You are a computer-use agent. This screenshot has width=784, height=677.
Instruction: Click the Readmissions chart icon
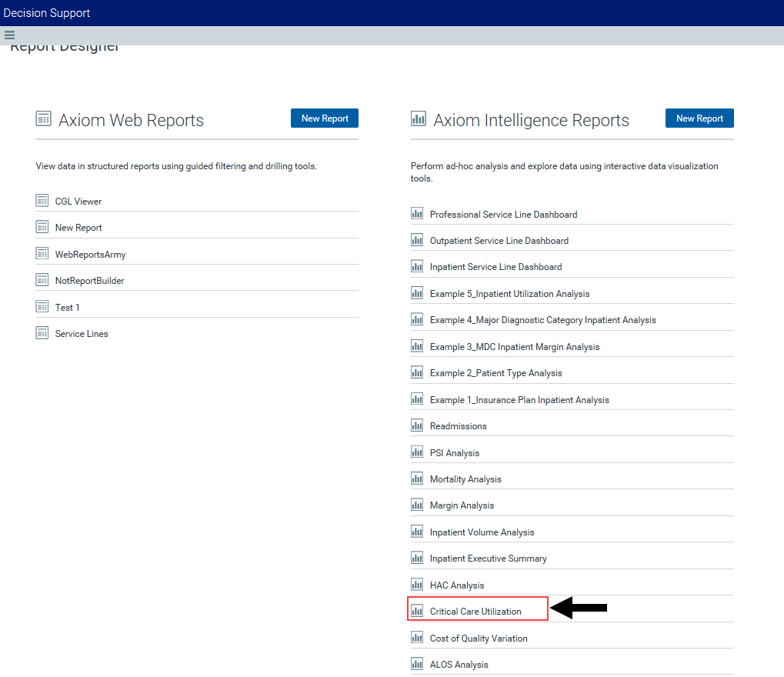pos(417,425)
